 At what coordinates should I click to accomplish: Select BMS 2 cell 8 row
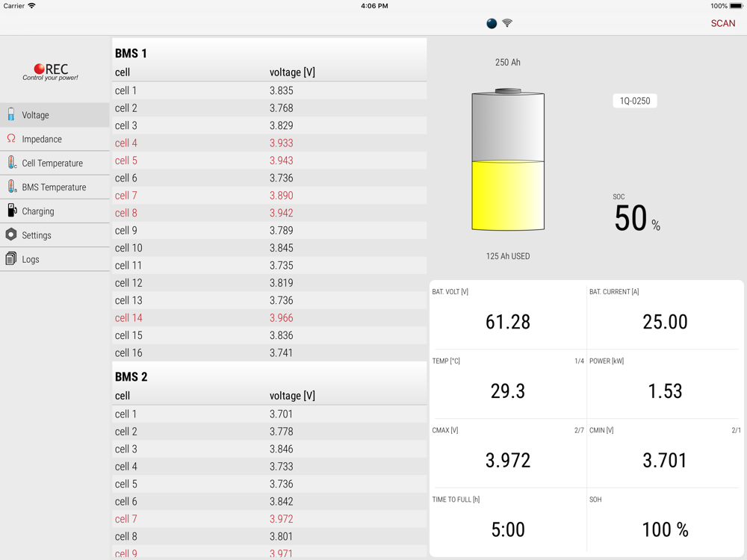(x=270, y=536)
